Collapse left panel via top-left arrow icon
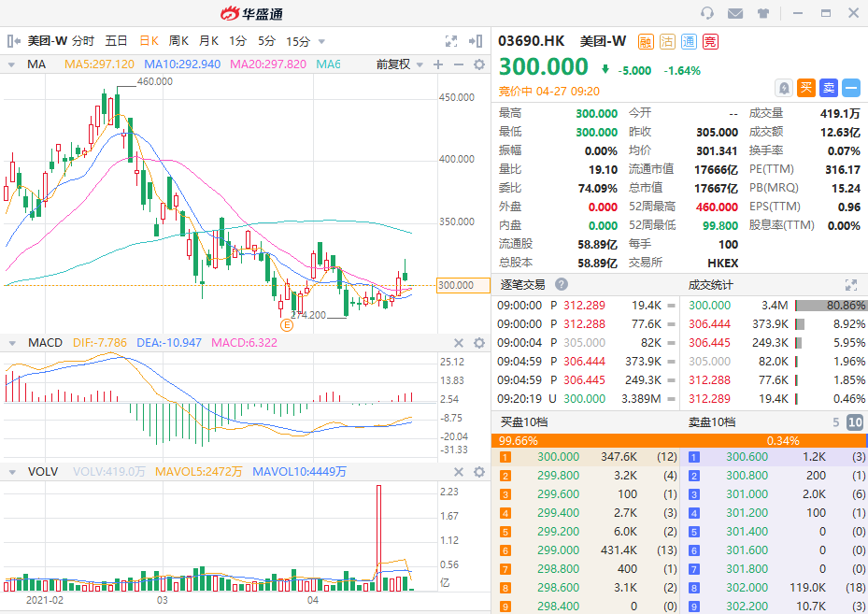Viewport: 868px width, 614px height. coord(13,41)
